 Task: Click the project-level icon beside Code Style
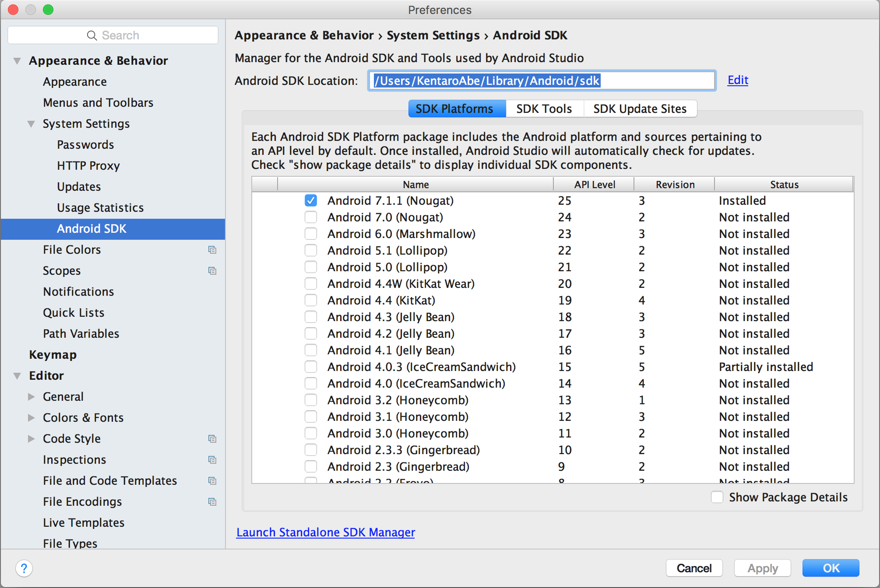click(212, 439)
